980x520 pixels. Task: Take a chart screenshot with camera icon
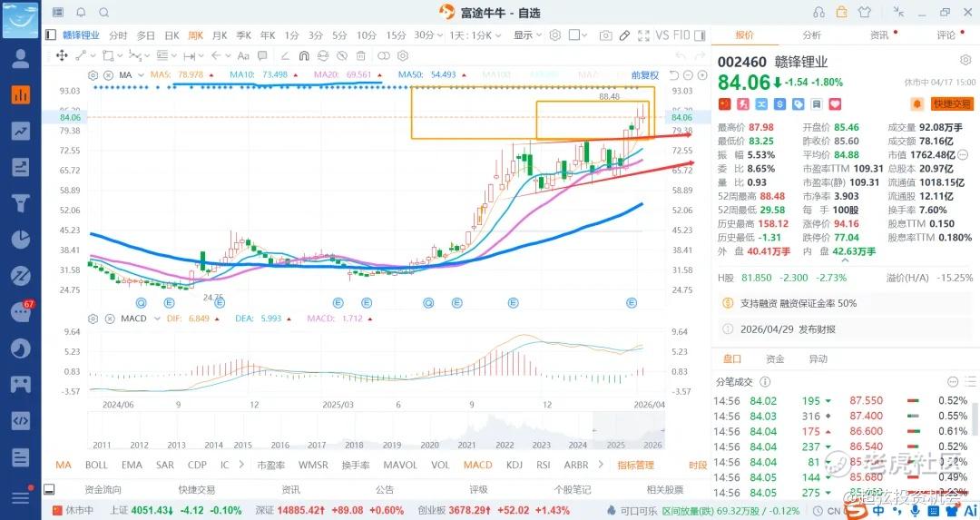[605, 35]
